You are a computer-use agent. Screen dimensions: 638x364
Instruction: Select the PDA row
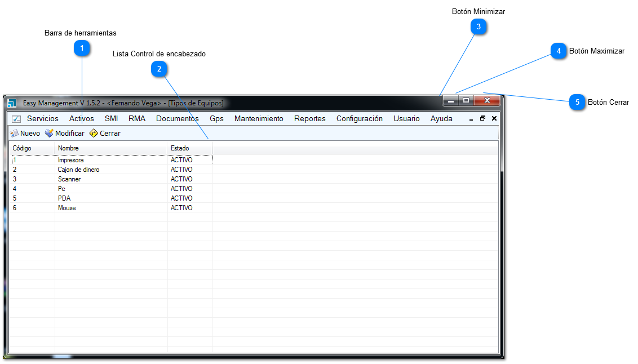click(x=112, y=198)
